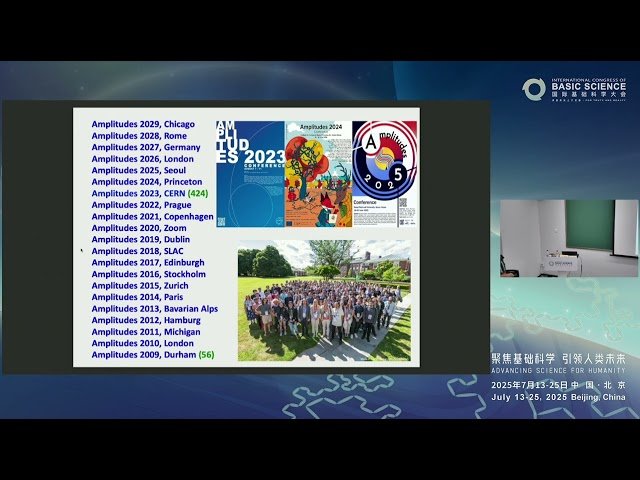
Task: Open the colorful Amplitudes 2024 poster
Action: 317,174
